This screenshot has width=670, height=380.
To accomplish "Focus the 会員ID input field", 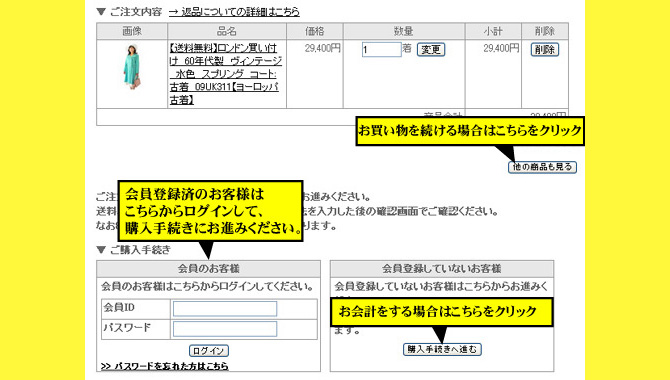I will [225, 309].
